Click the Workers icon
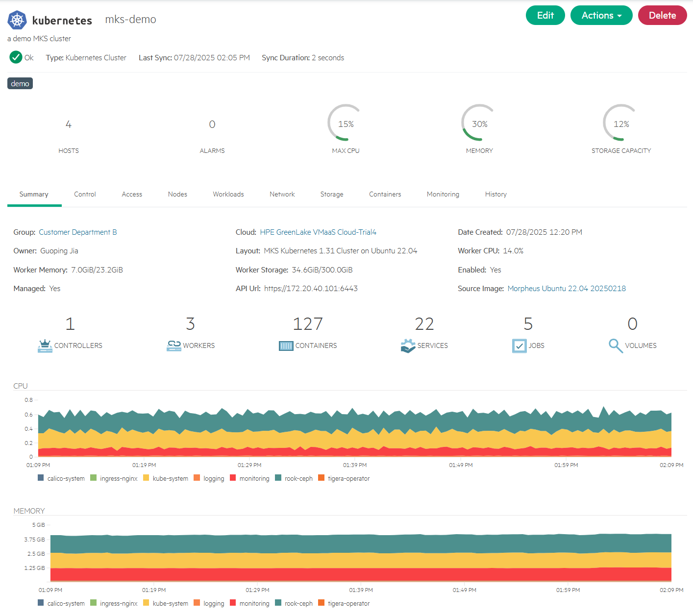 [x=173, y=345]
